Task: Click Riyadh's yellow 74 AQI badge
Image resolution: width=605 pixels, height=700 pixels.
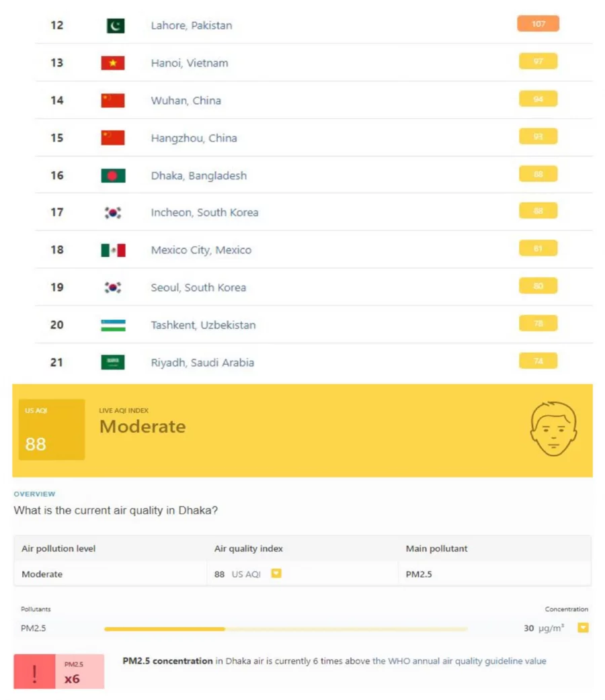Action: click(x=538, y=361)
